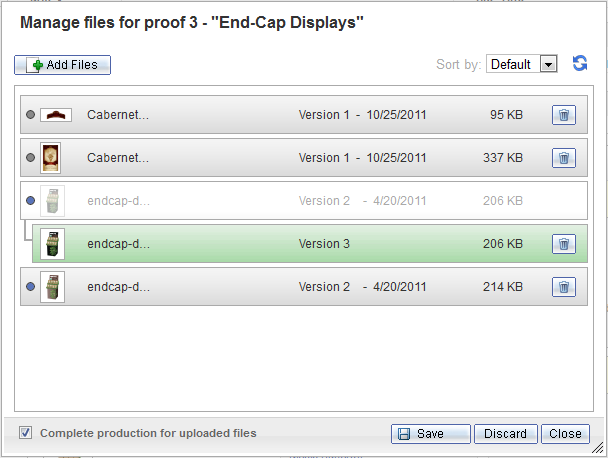Image resolution: width=608 pixels, height=458 pixels.
Task: Click status dot of 95 KB Cabernet file
Action: tap(30, 115)
